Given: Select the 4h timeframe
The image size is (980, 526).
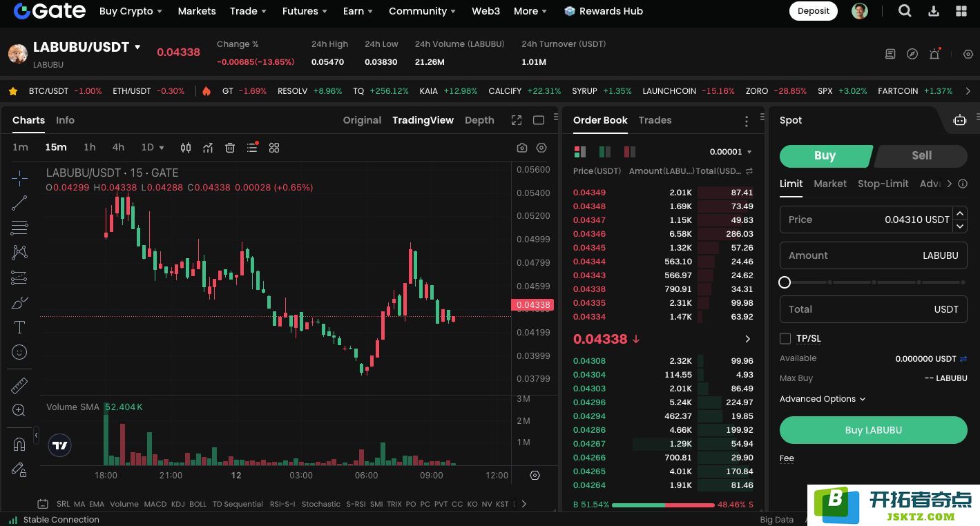Looking at the screenshot, I should 118,148.
